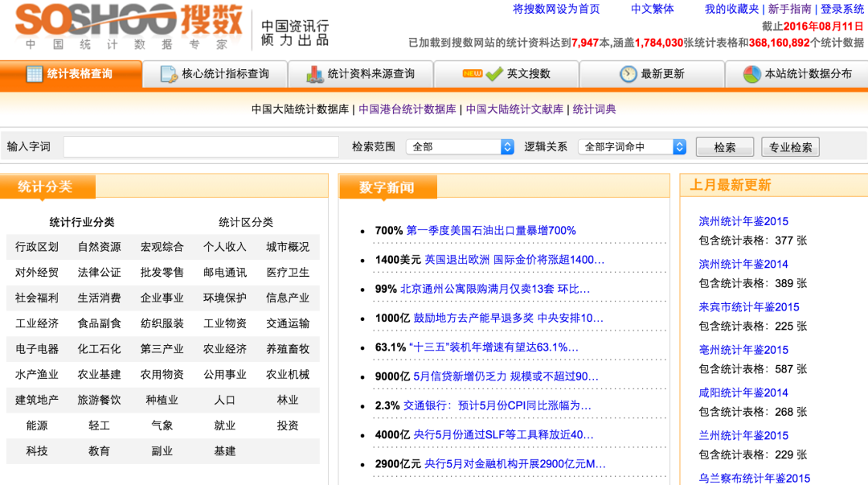Screen dimensions: 868x485
Task: Click the 人口 category
Action: [225, 400]
